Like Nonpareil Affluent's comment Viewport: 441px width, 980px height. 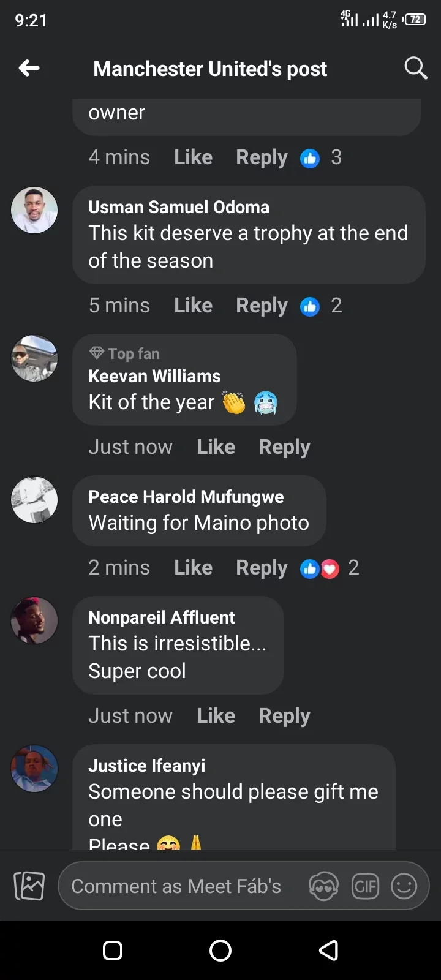[216, 715]
